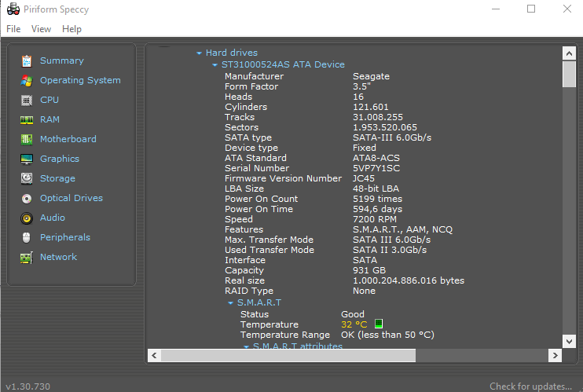Select the RAM section label
Image resolution: width=583 pixels, height=392 pixels.
49,119
